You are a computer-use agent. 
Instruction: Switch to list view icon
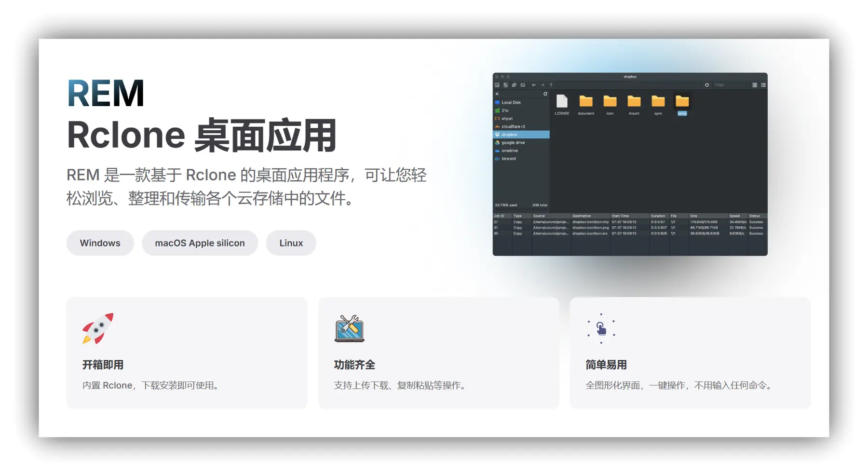(x=763, y=85)
